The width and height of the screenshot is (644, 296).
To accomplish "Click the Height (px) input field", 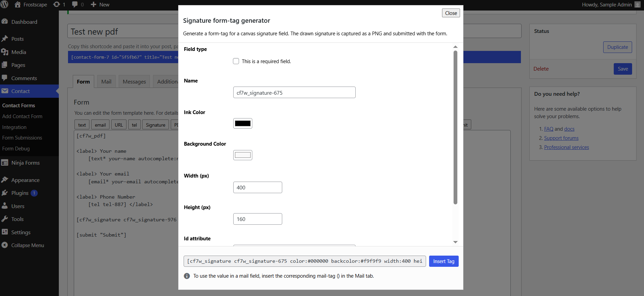I will (258, 219).
